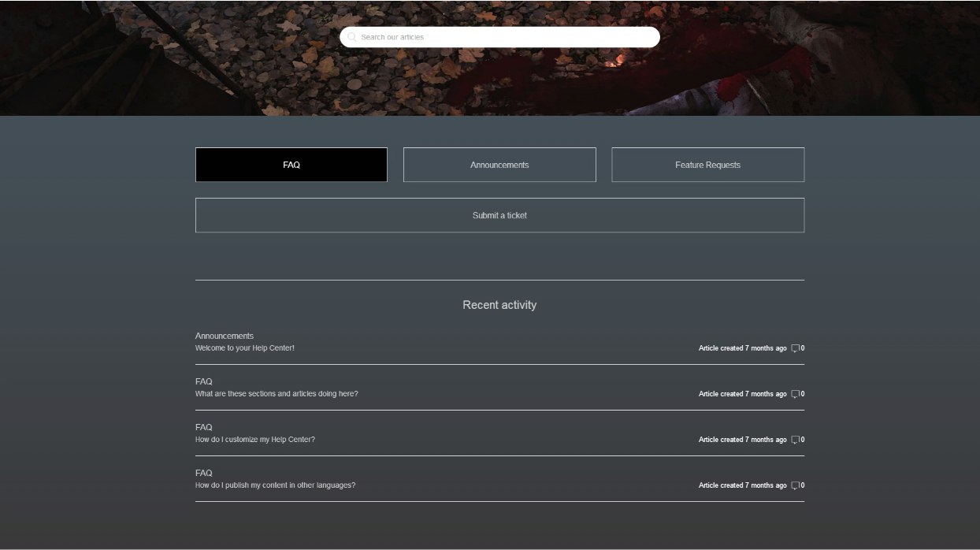Open Announcements section link in recent activity
The image size is (980, 550).
tap(225, 336)
